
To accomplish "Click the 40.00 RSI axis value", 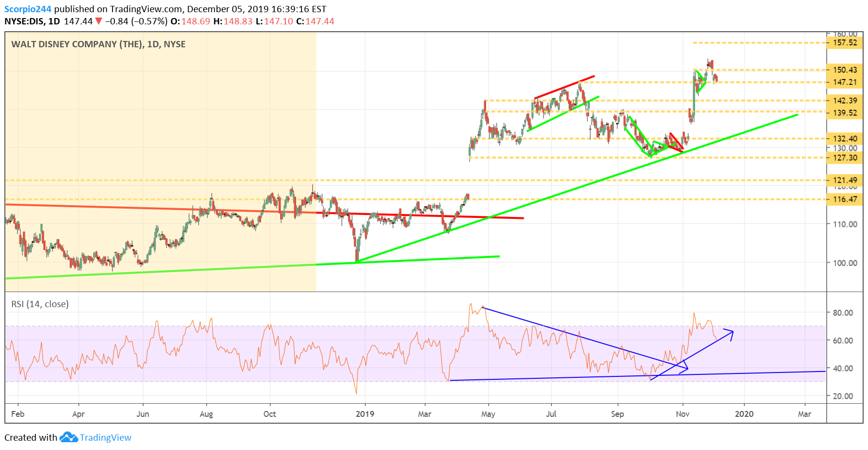I will coord(843,368).
